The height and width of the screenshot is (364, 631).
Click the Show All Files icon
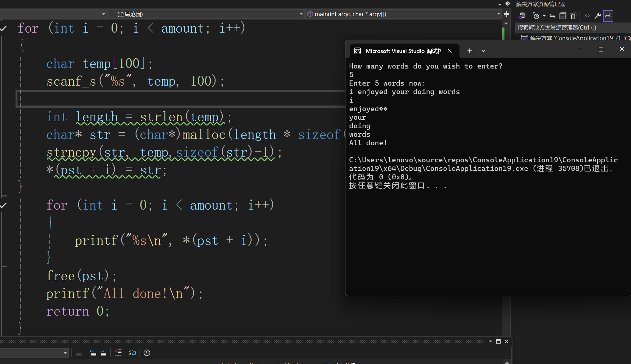coord(573,16)
